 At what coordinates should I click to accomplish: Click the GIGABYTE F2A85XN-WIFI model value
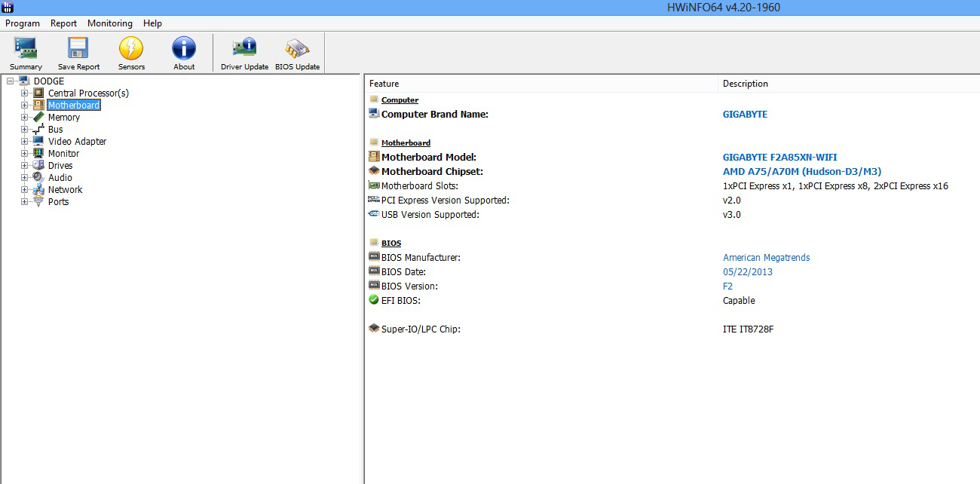pyautogui.click(x=779, y=157)
